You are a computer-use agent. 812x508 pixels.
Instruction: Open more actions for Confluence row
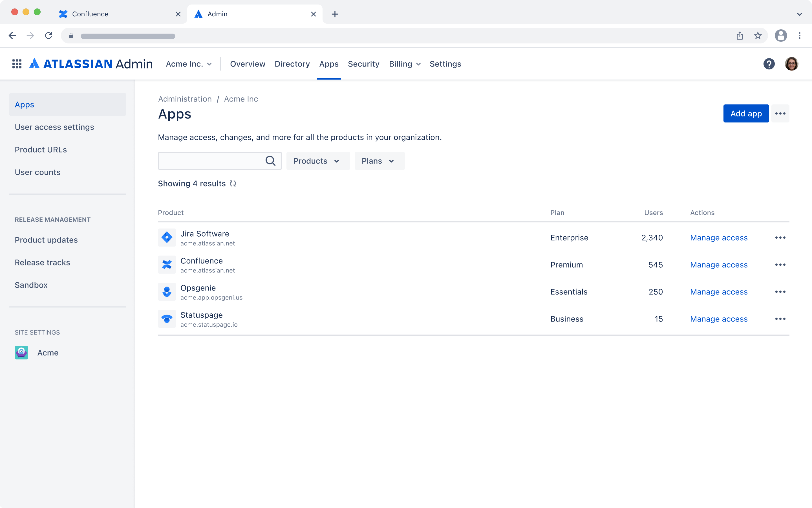click(780, 265)
